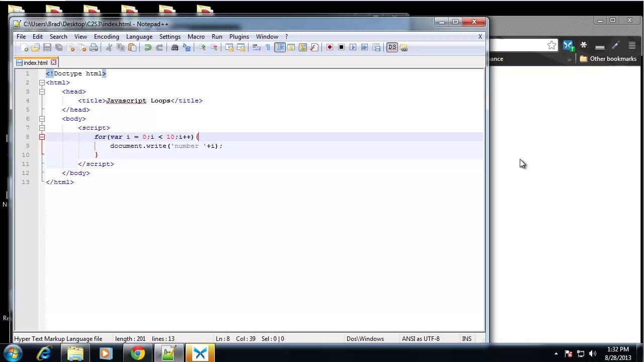Collapse the html fold on line 2
Viewport: 644px width, 362px height.
[42, 82]
